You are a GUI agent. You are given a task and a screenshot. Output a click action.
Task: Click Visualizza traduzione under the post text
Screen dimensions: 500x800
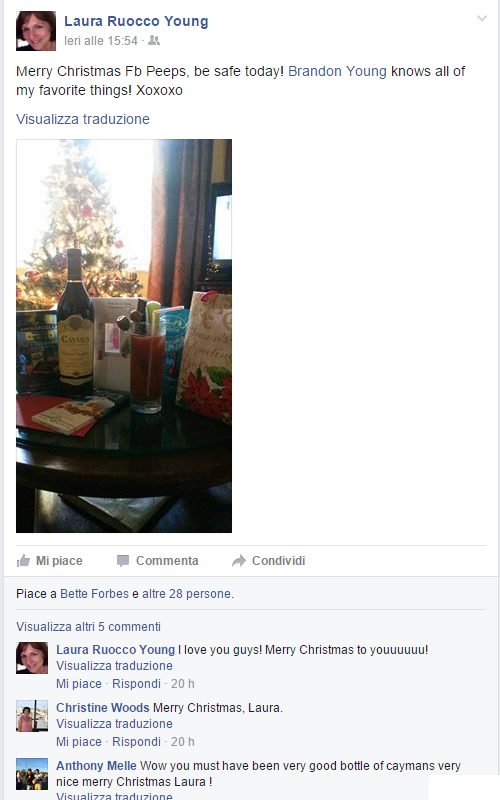pyautogui.click(x=83, y=119)
